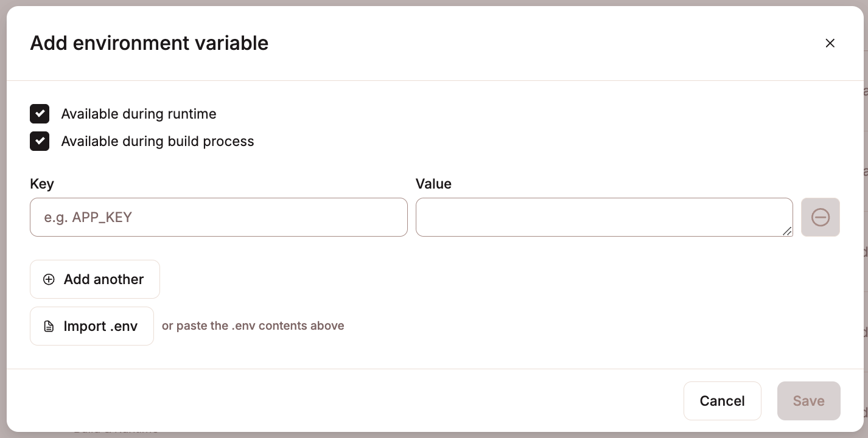Click the minus circle to remove variable row
This screenshot has height=438, width=868.
coord(820,217)
